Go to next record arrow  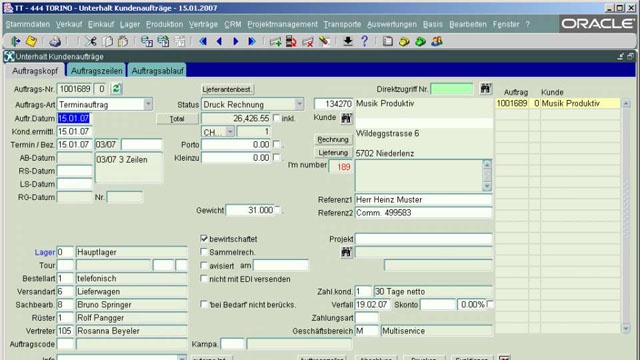click(x=236, y=41)
